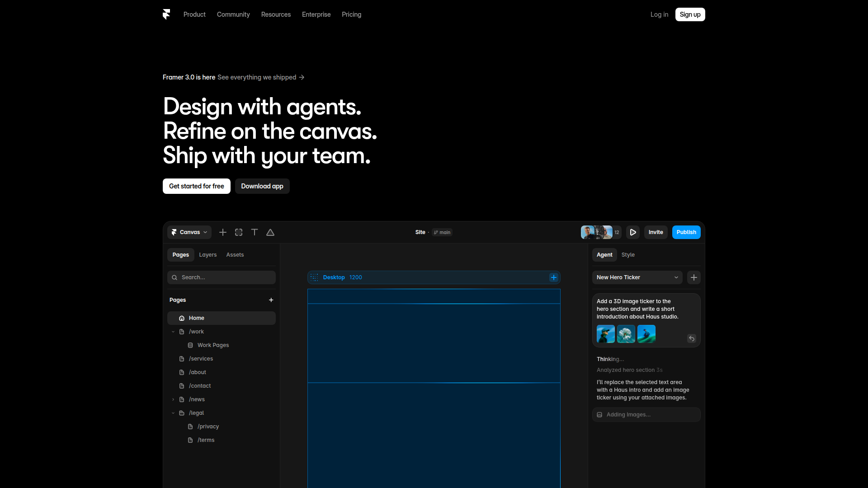Open 'See everything we shipped' link
This screenshot has height=488, width=868.
click(261, 77)
